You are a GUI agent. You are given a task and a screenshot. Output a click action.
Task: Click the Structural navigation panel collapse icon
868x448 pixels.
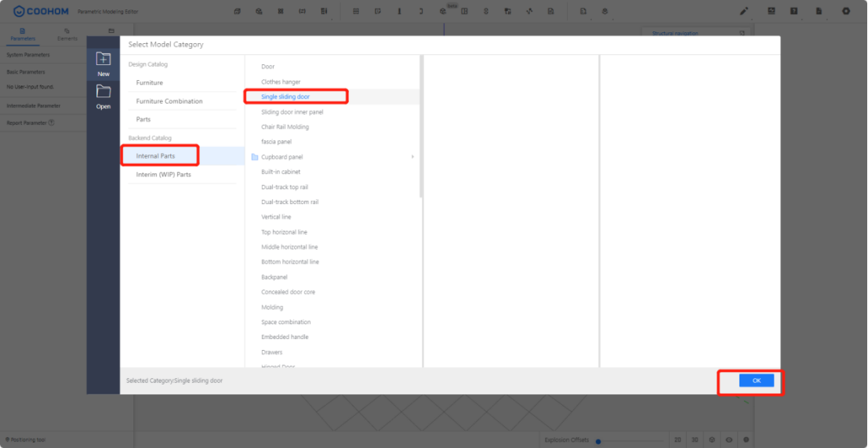[743, 33]
